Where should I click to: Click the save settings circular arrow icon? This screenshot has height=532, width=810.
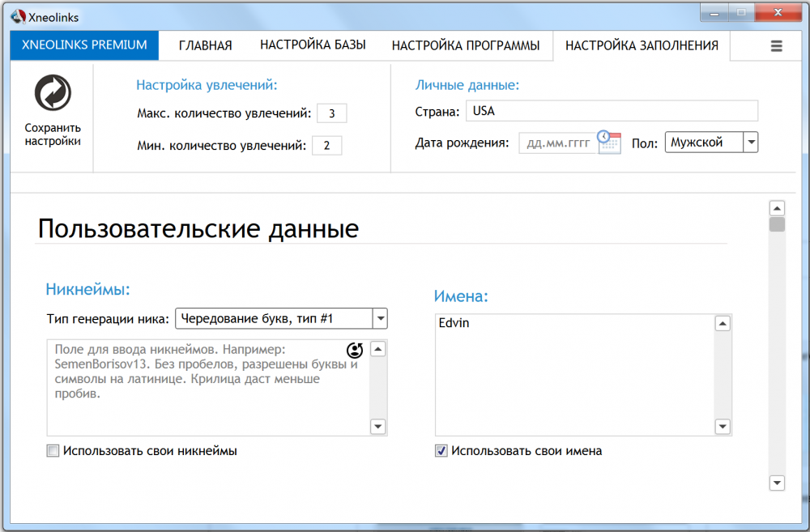(53, 92)
